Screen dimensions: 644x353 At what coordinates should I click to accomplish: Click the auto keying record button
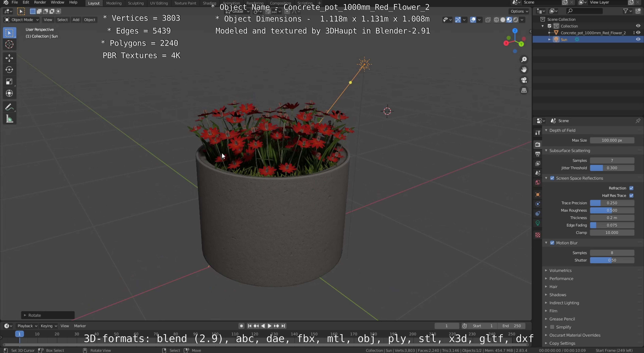241,326
